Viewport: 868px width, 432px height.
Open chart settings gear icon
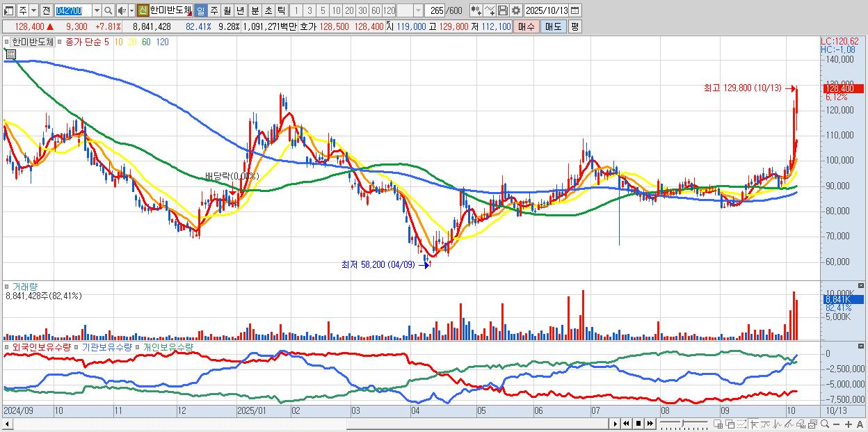(x=516, y=10)
